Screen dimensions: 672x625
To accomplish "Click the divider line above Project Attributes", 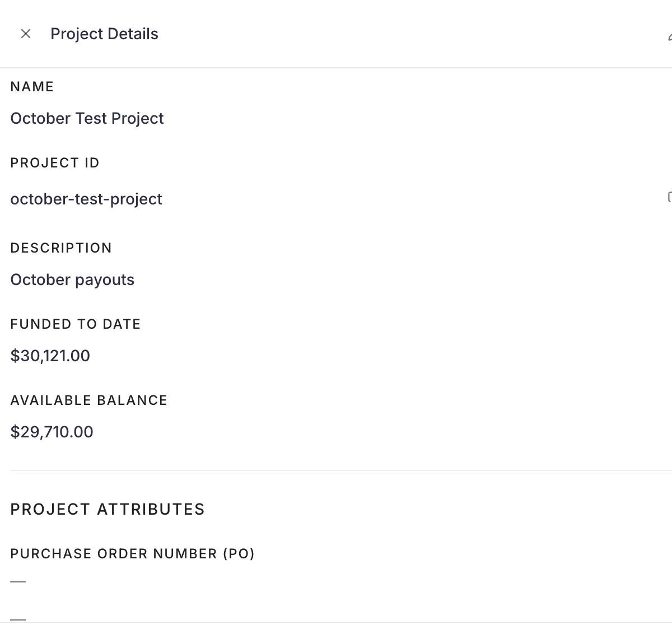I will tap(336, 471).
